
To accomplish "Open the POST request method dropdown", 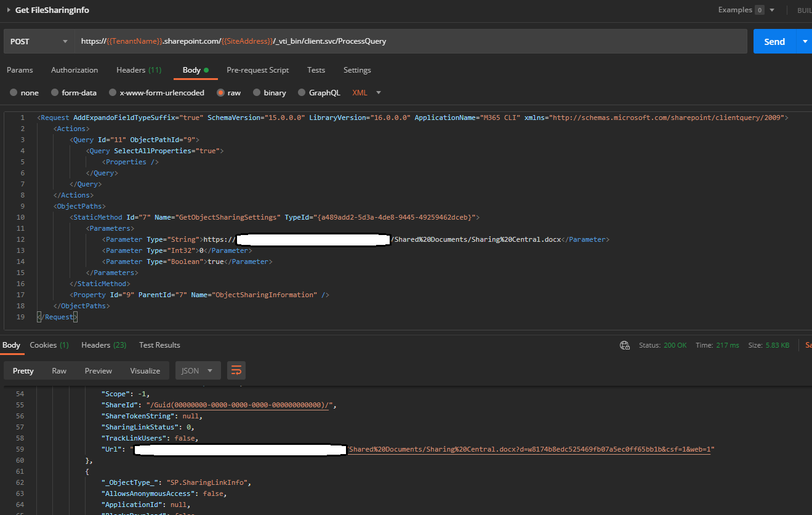I will [38, 41].
